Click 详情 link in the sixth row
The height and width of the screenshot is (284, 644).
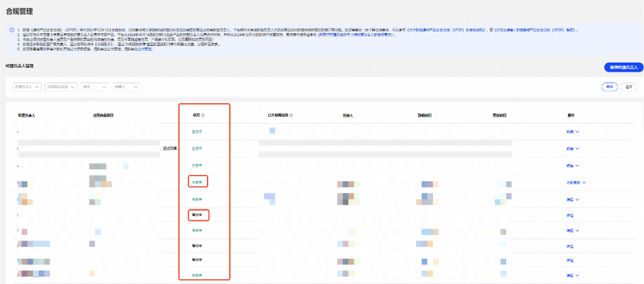click(569, 215)
